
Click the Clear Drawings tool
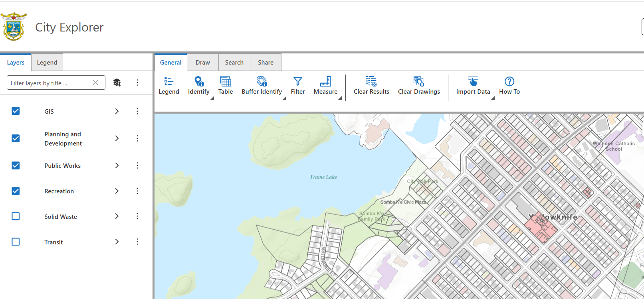click(x=419, y=86)
